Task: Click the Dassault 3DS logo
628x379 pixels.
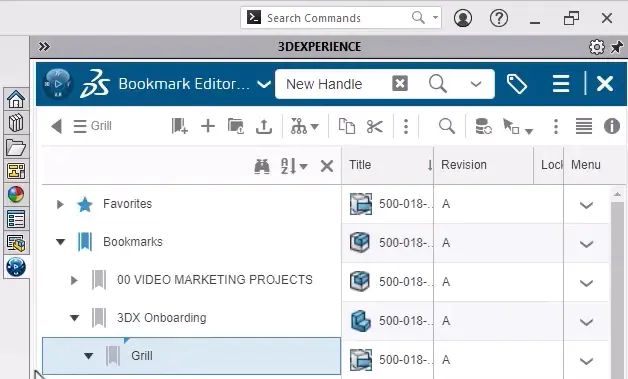Action: click(x=95, y=83)
